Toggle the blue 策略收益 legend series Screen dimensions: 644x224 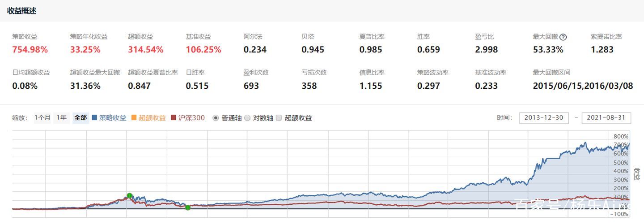click(109, 118)
